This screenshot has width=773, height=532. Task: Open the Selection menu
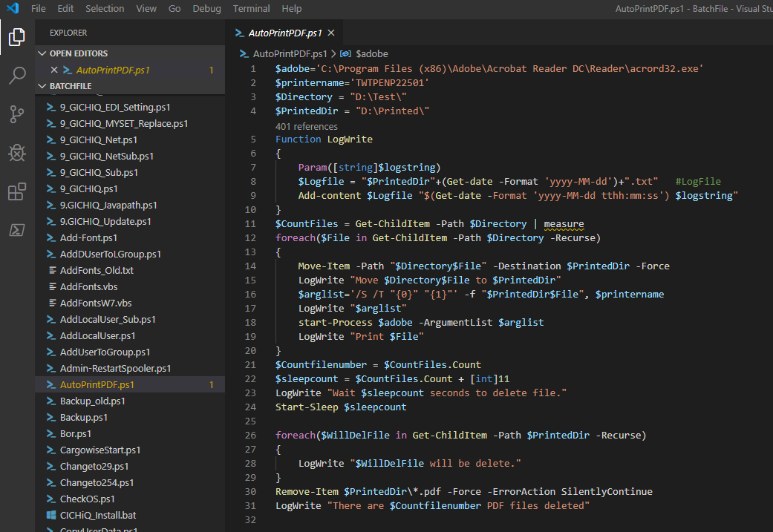[105, 8]
